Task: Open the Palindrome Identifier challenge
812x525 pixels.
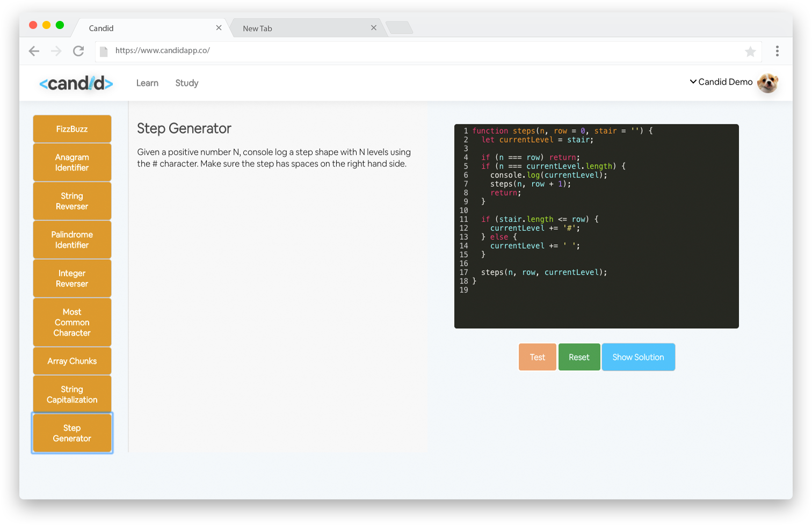Action: 72,239
